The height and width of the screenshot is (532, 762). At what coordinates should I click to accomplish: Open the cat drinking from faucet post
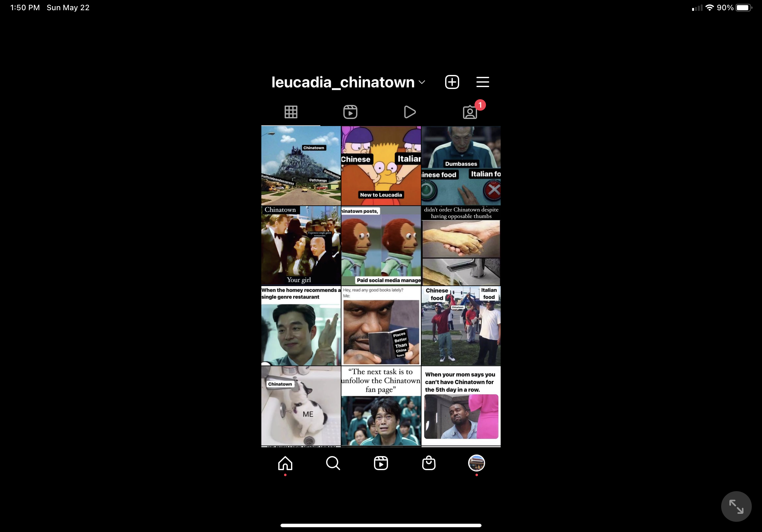click(301, 406)
